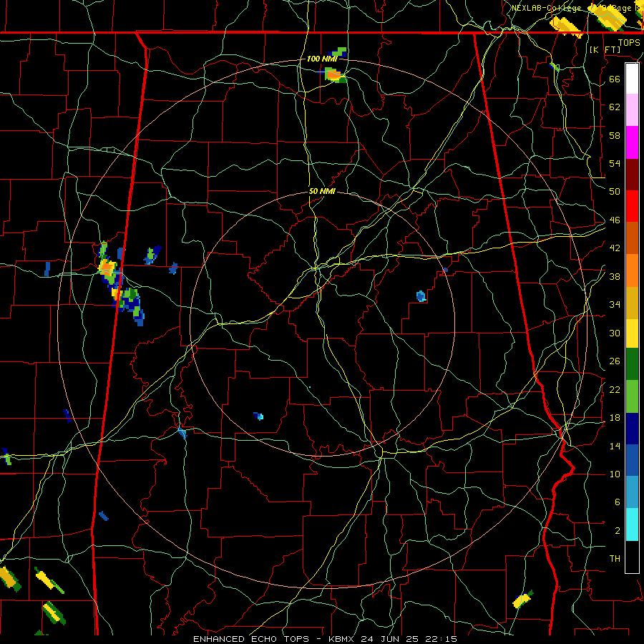Pick the legend value '30'

[615, 333]
